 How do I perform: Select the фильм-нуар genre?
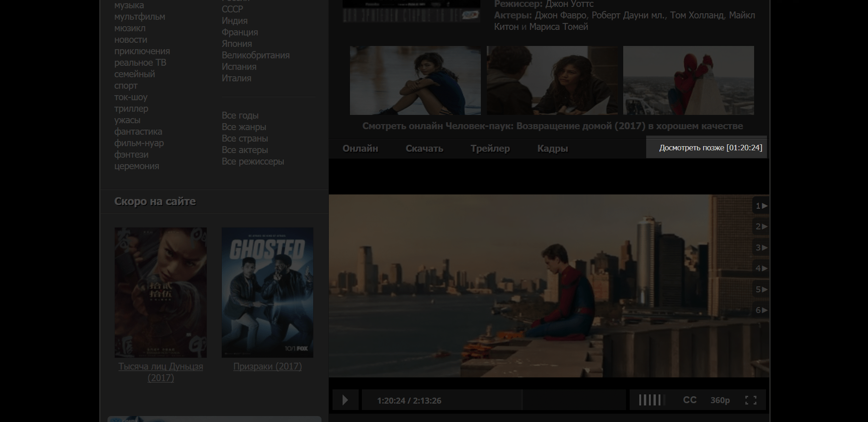click(x=139, y=143)
